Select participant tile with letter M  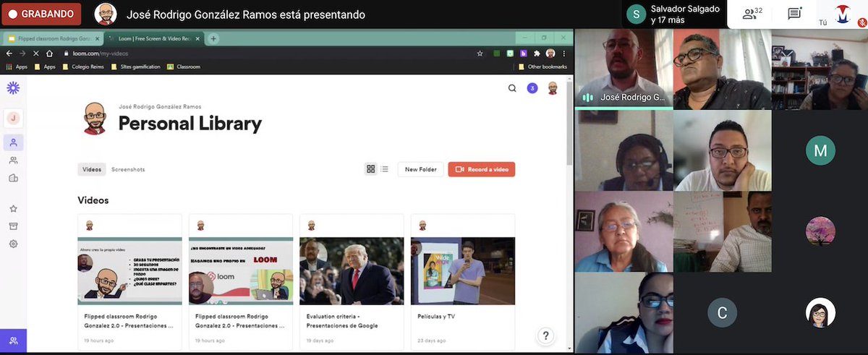click(820, 150)
